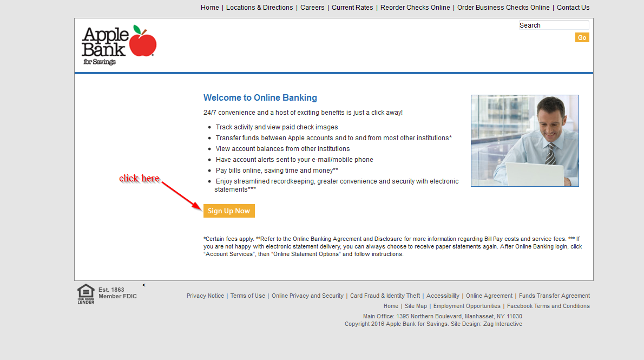The image size is (644, 360).
Task: Click the Equal Housing Lender icon
Action: click(x=86, y=294)
